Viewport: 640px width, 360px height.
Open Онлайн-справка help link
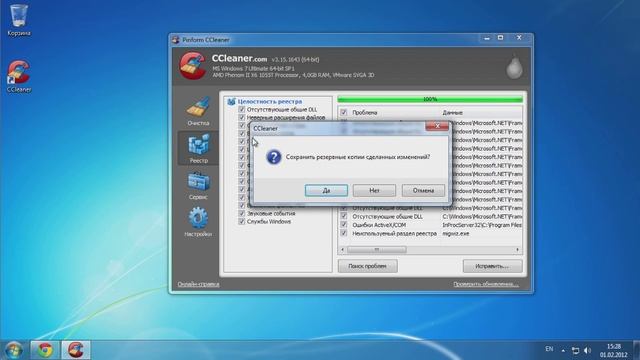(x=198, y=284)
